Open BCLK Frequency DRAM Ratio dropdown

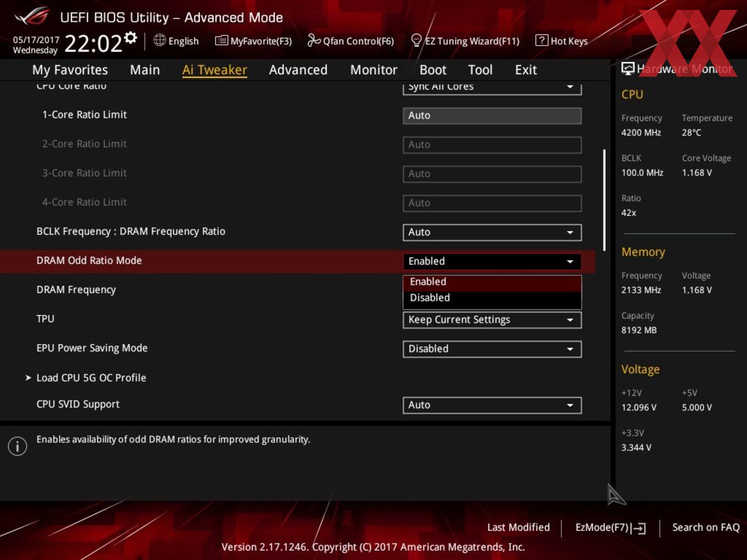tap(492, 232)
